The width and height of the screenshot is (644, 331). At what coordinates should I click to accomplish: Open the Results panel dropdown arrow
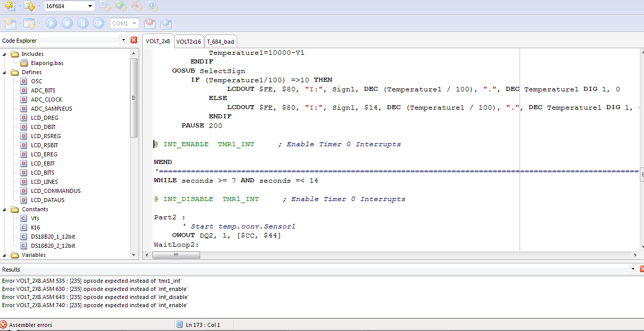(x=633, y=269)
